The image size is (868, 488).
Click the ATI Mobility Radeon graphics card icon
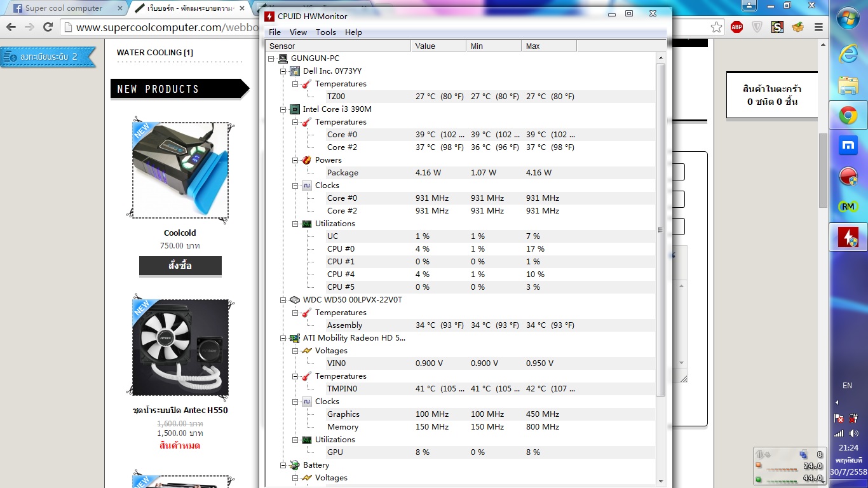pyautogui.click(x=295, y=338)
